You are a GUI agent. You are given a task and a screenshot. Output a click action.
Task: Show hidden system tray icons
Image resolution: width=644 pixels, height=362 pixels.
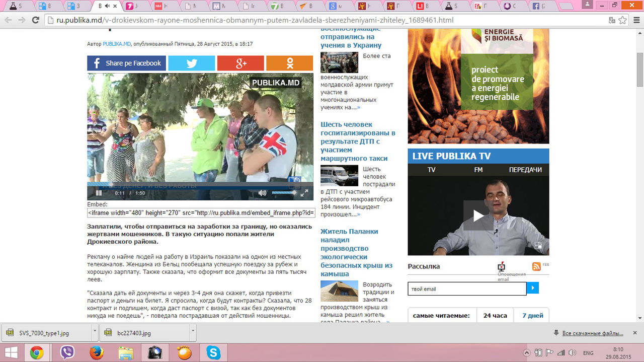pyautogui.click(x=527, y=353)
